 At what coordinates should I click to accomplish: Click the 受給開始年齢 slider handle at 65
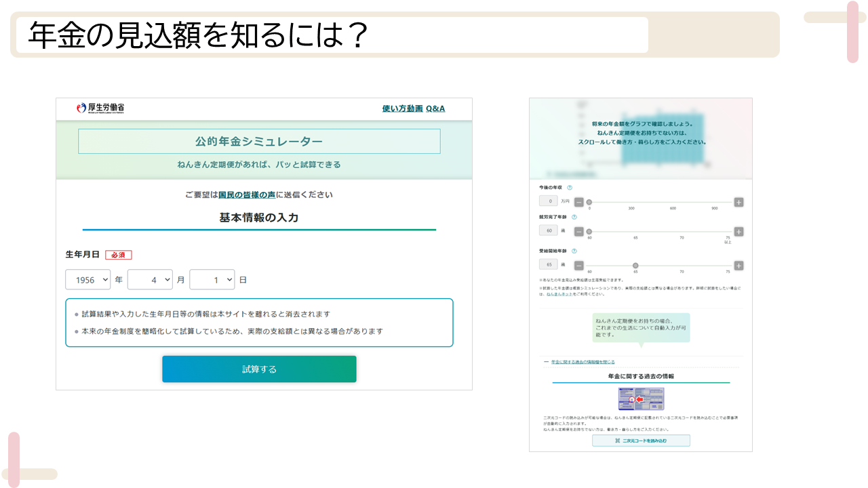click(x=635, y=266)
